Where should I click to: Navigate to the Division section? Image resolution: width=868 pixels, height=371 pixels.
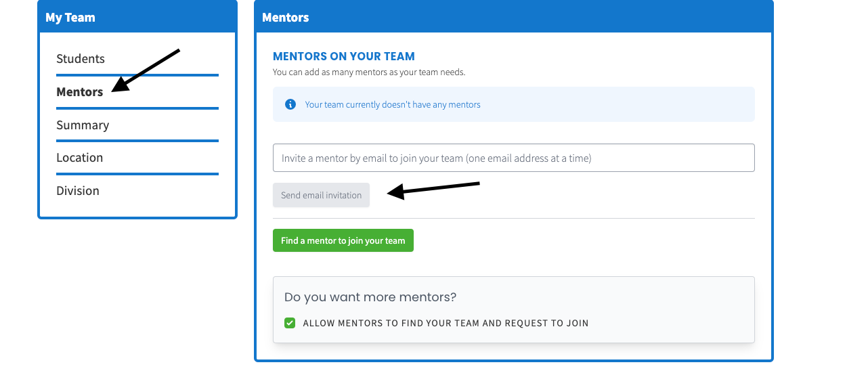[x=78, y=191]
